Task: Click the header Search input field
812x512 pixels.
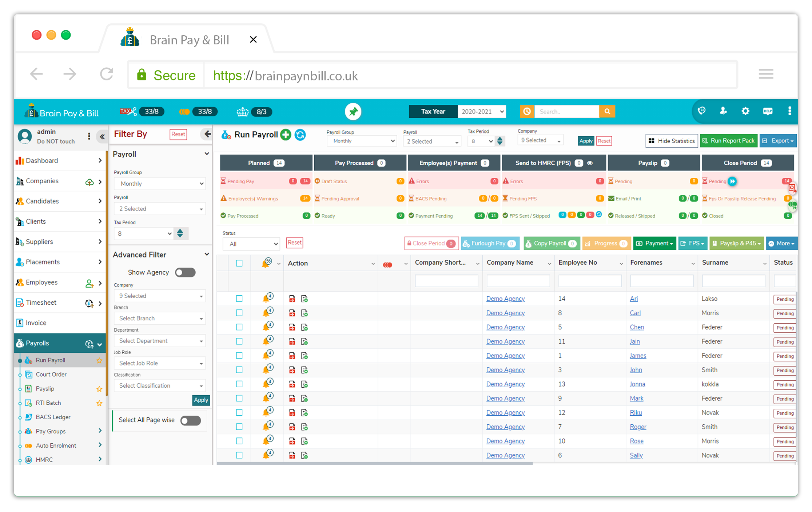Action: (566, 111)
